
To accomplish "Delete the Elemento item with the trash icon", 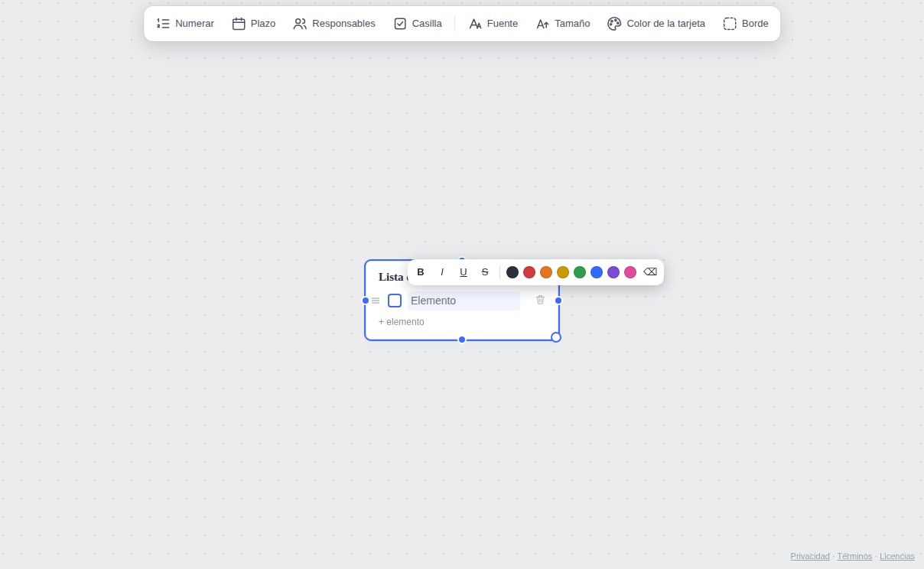I will pos(541,300).
